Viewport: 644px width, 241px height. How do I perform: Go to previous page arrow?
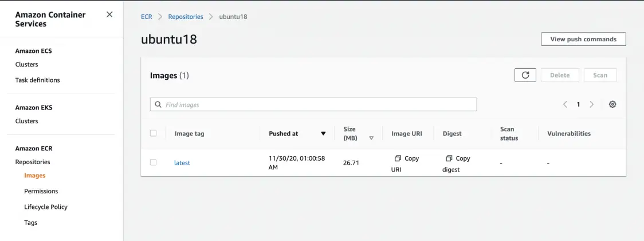click(x=565, y=104)
